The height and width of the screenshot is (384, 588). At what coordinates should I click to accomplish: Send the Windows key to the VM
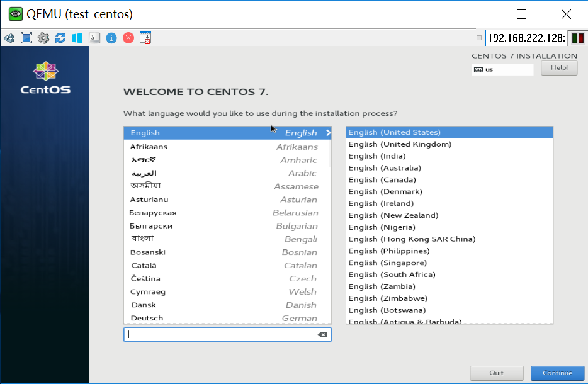pos(77,38)
